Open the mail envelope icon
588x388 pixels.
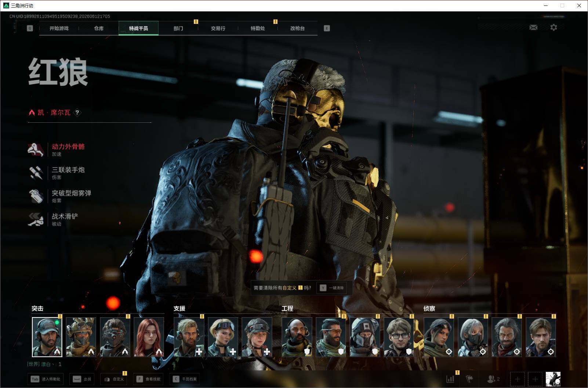533,28
